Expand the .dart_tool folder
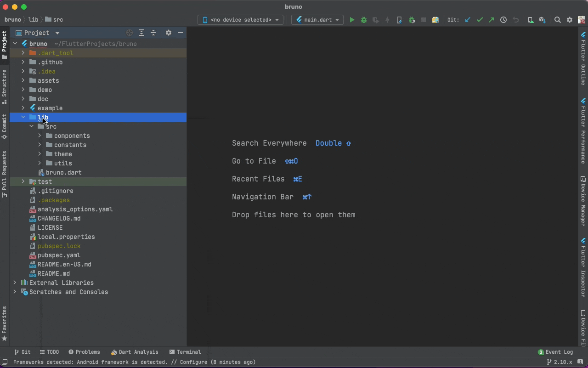The image size is (588, 368). point(23,53)
